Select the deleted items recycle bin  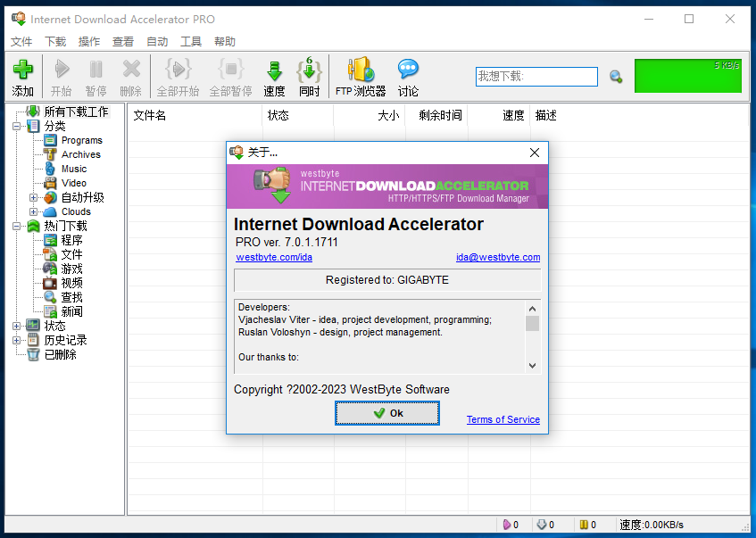coord(60,354)
